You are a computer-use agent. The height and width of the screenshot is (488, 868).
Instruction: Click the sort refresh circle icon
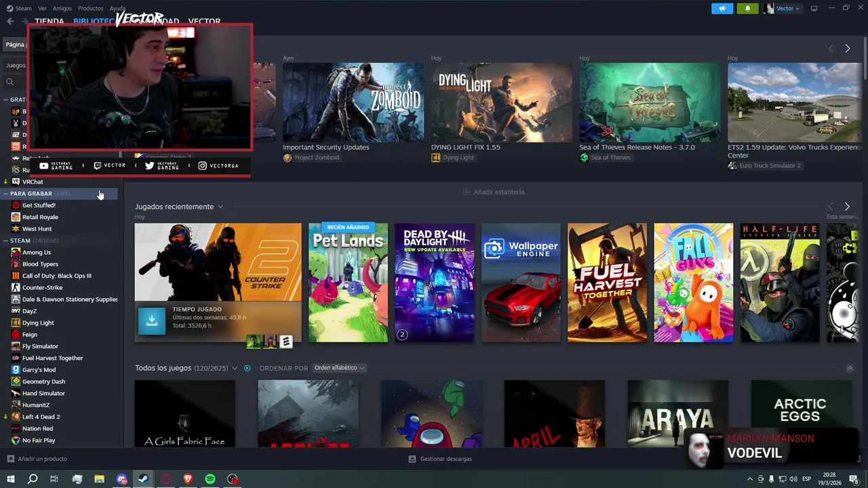coord(247,368)
